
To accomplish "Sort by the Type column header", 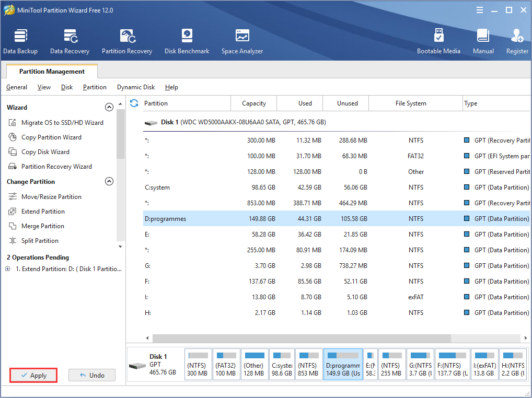I will pyautogui.click(x=496, y=103).
